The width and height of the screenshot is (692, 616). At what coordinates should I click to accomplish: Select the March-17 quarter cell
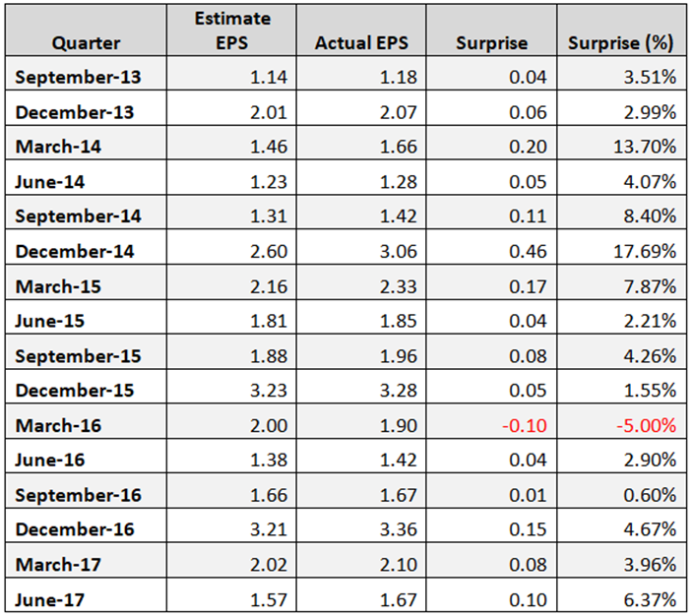(x=86, y=560)
